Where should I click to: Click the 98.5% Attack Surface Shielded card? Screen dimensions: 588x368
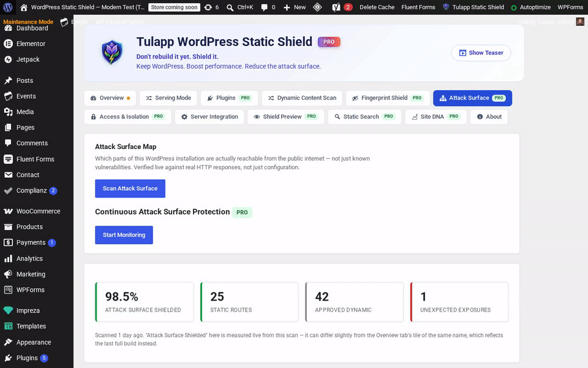[x=145, y=302]
